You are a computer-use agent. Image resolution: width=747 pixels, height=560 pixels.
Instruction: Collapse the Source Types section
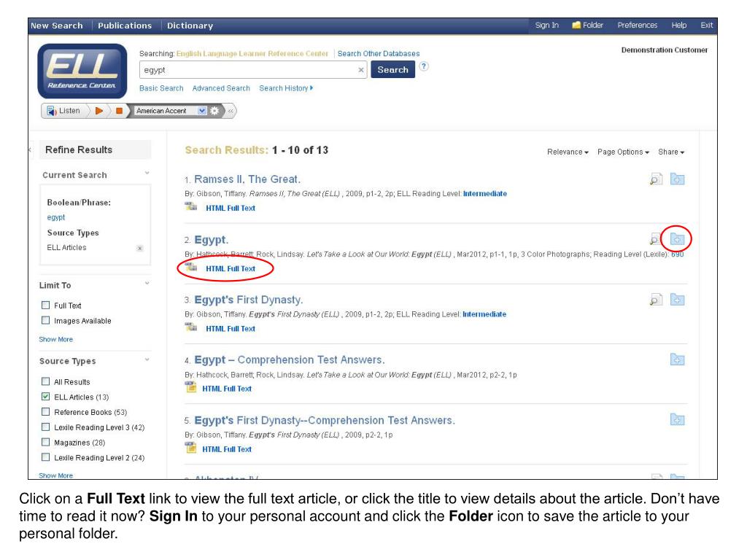point(147,359)
